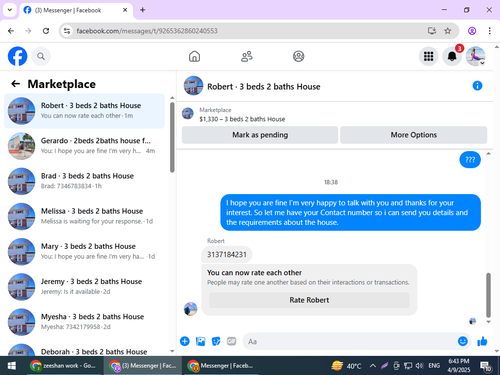Switch to third Messenger | Faceb... taskbar item
This screenshot has height=375, width=500.
coord(221,366)
